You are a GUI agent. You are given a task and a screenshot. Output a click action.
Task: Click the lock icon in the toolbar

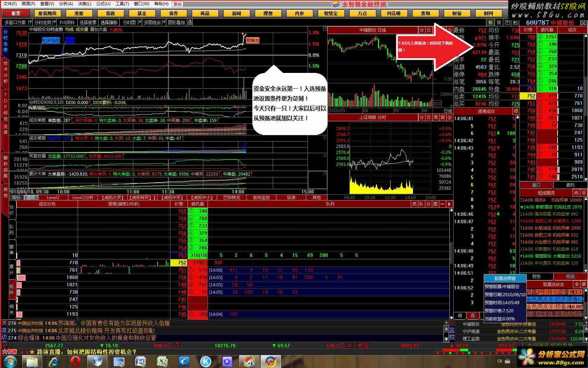[x=190, y=22]
